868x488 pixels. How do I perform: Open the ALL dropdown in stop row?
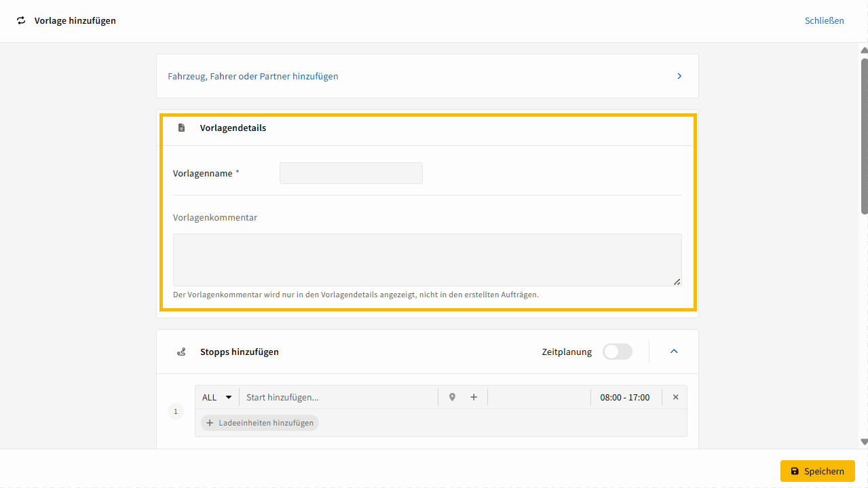(x=217, y=397)
